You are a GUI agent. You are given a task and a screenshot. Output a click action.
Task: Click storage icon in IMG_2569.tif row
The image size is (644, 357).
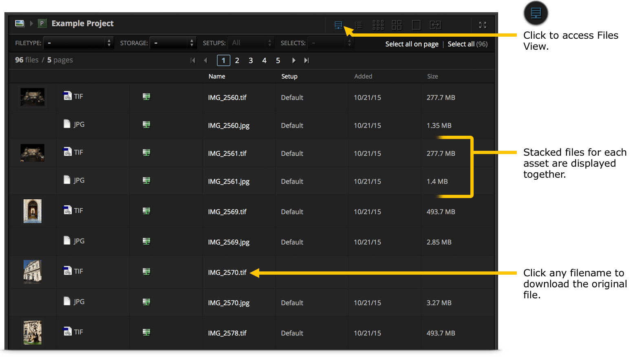point(146,211)
